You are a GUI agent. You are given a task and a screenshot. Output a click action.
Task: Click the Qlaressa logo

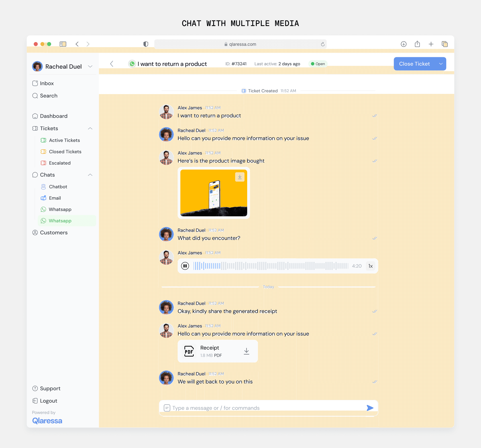(x=47, y=421)
